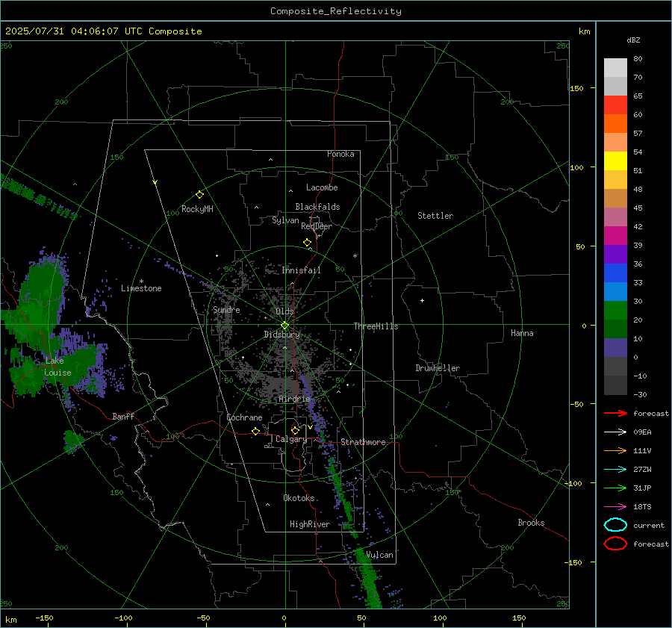Click the cyan 27ZW arrow legend icon
Viewport: 672px width, 628px height.
[615, 470]
